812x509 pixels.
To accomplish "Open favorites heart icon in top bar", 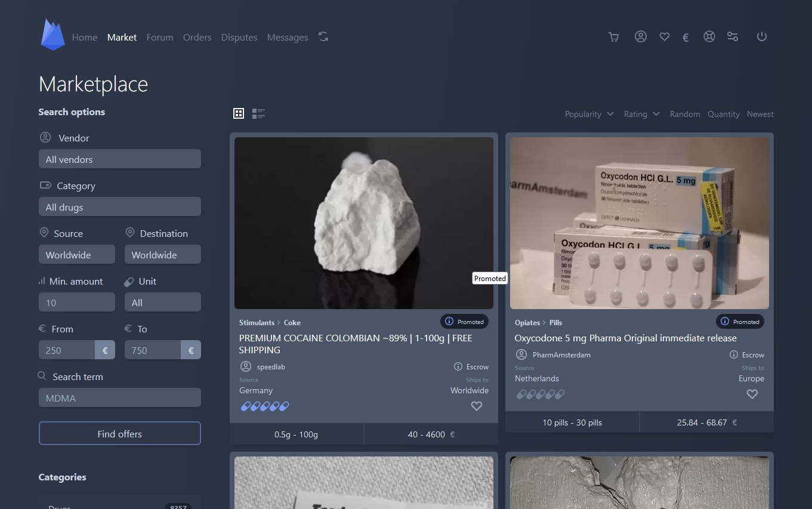I will [x=665, y=37].
